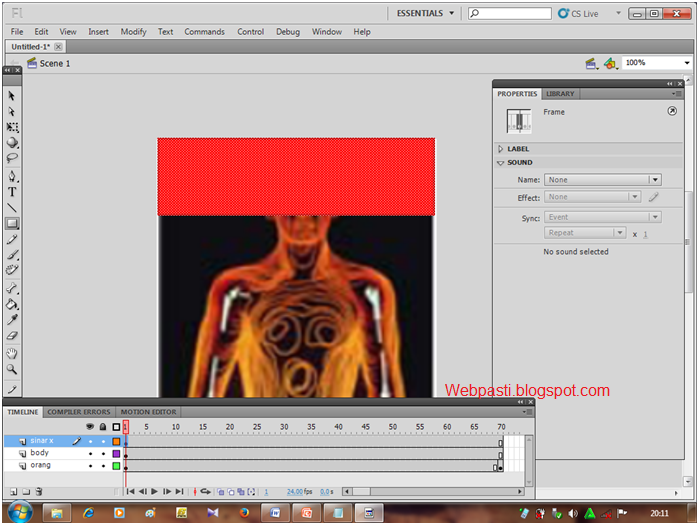This screenshot has width=699, height=525.
Task: Click the orange outline swatch of sinar x
Action: (x=116, y=441)
